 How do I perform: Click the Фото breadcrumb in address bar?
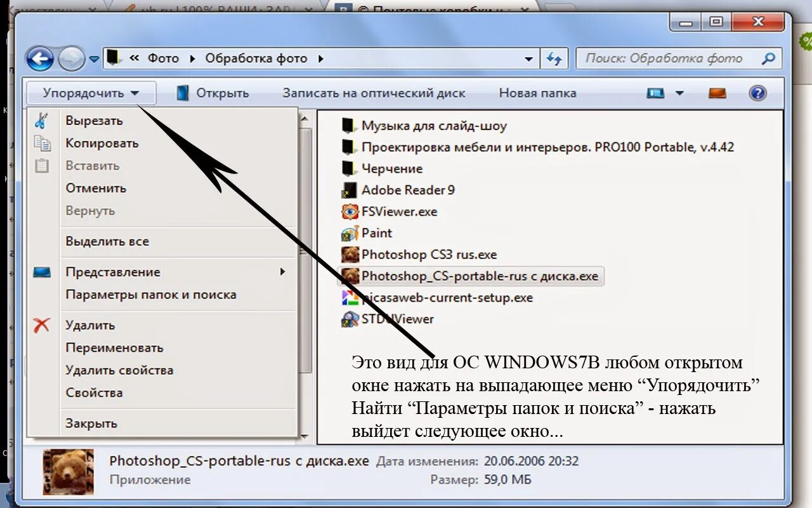[163, 58]
